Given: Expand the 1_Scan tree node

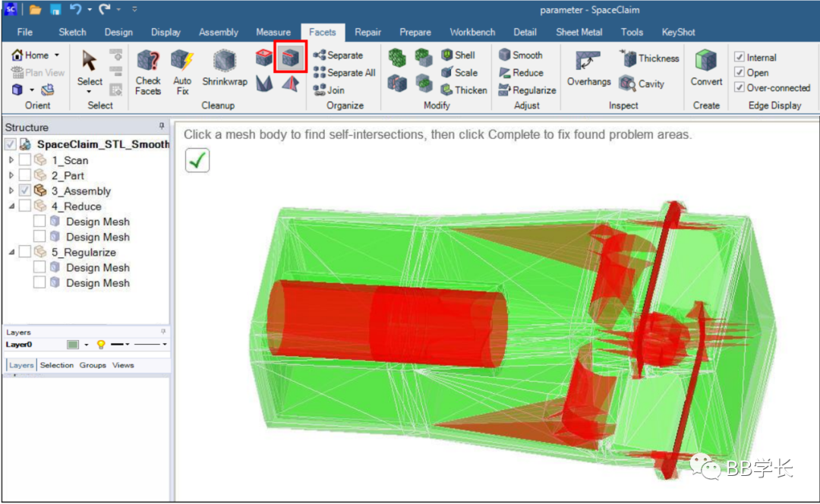Looking at the screenshot, I should [11, 159].
